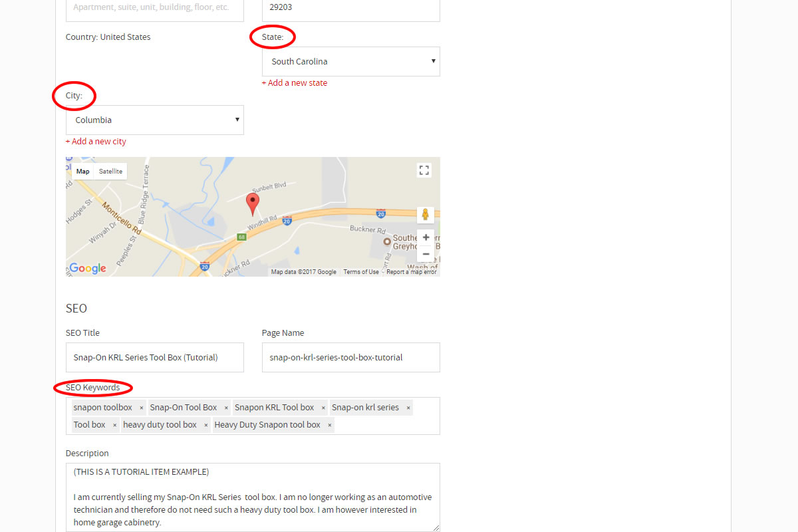
Task: Click '+ Add a new state' link
Action: pyautogui.click(x=295, y=83)
